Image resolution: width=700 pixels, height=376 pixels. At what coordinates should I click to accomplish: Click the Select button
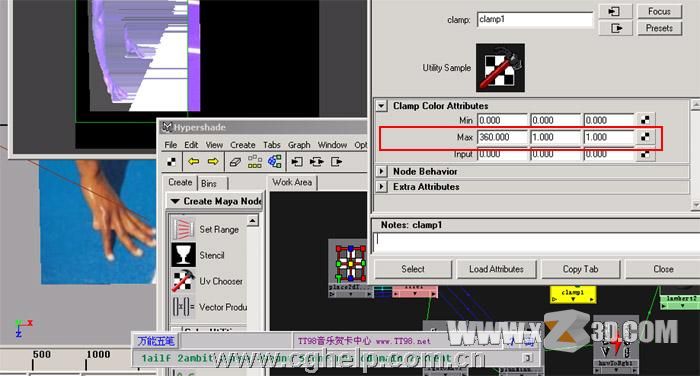pos(413,269)
